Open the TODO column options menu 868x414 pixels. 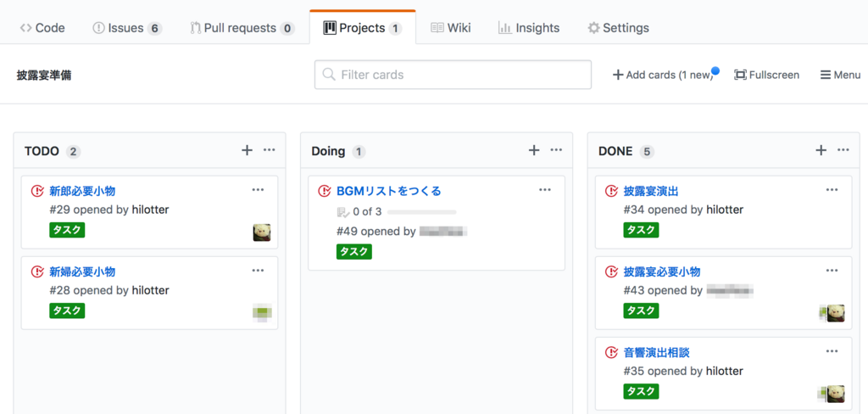270,150
